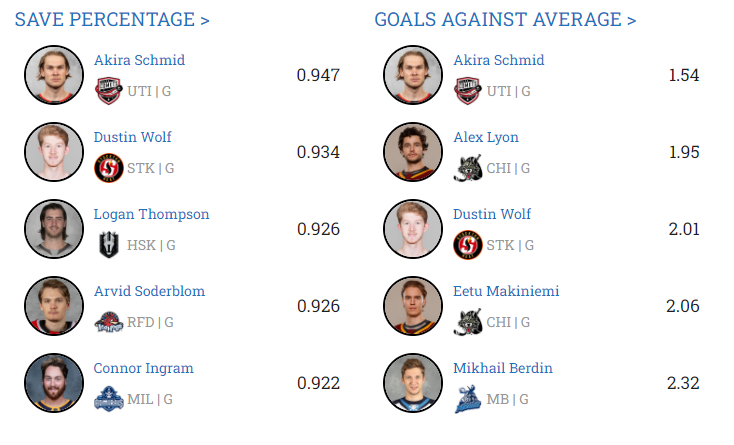
Task: Open Connor Ingram's player page
Action: tap(143, 368)
